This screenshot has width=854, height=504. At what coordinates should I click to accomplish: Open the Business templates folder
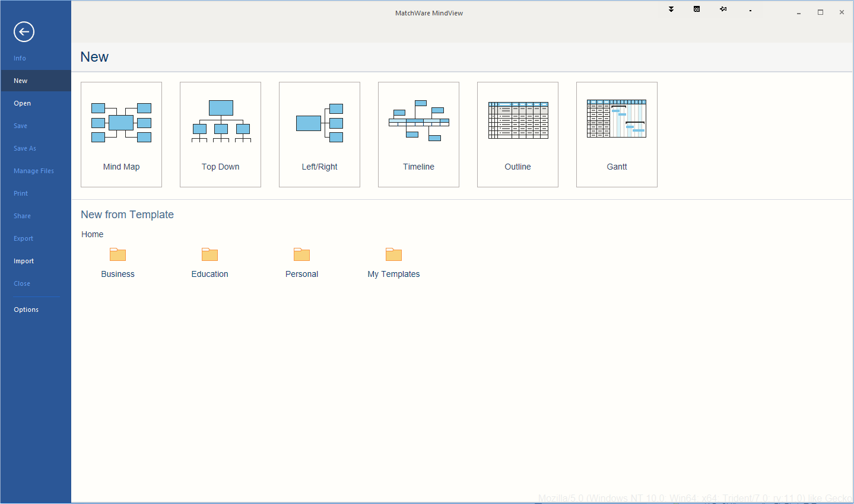pos(118,263)
